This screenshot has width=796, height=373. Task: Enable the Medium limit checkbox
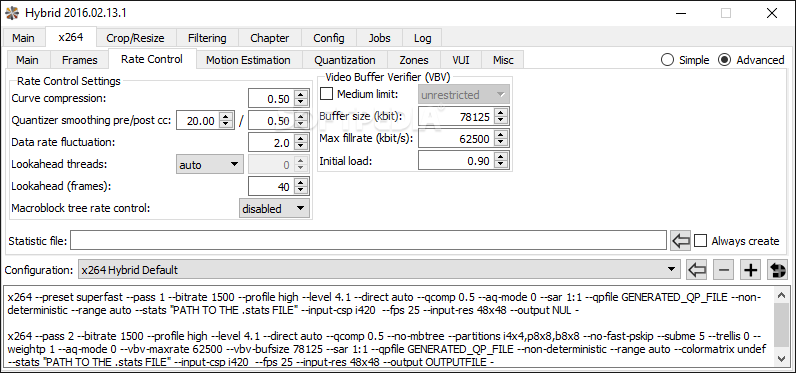[x=327, y=94]
